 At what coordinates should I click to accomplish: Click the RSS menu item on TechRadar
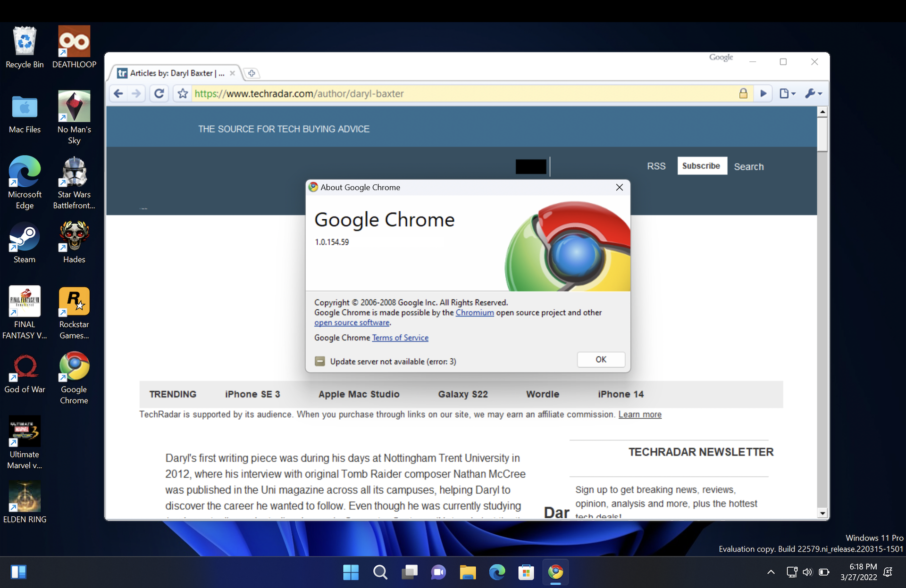click(657, 166)
